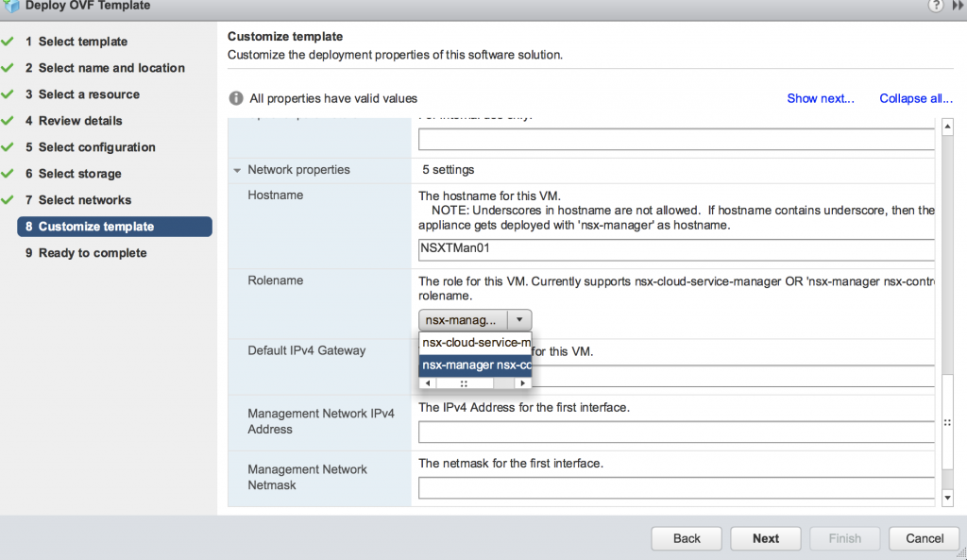This screenshot has width=967, height=560.
Task: Click checkmark next to Select storage
Action: pyautogui.click(x=8, y=174)
